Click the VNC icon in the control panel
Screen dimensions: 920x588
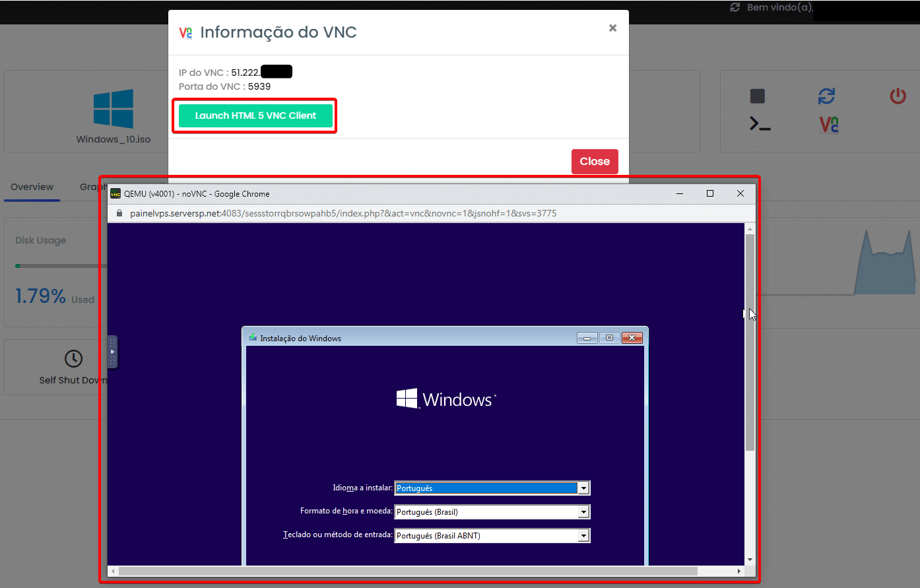coord(829,124)
